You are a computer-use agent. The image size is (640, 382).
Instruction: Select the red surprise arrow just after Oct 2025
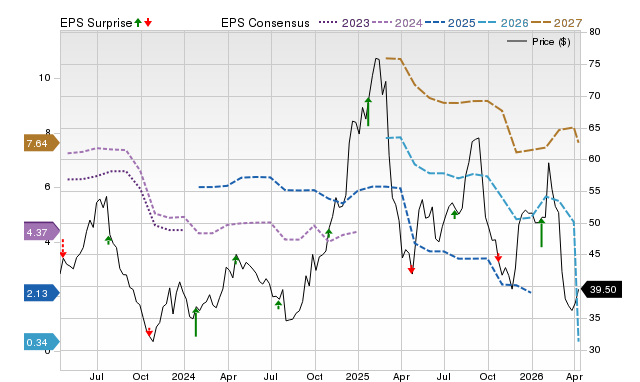[498, 257]
